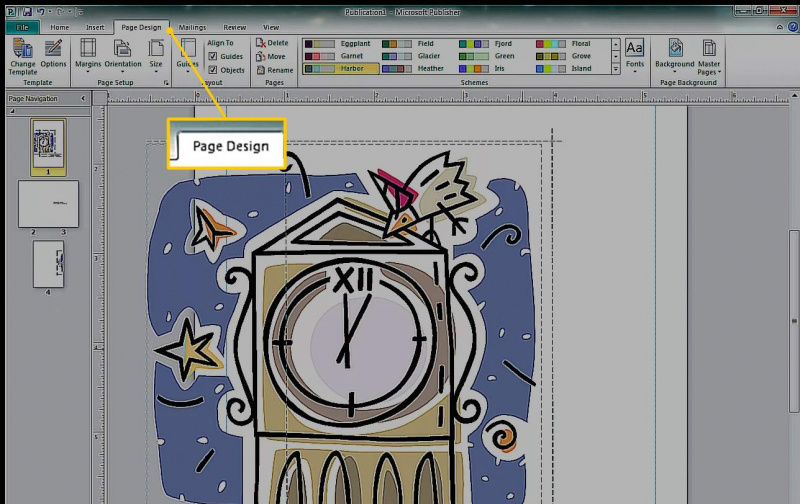Switch to the Insert tab
This screenshot has height=504, width=800.
(x=95, y=28)
